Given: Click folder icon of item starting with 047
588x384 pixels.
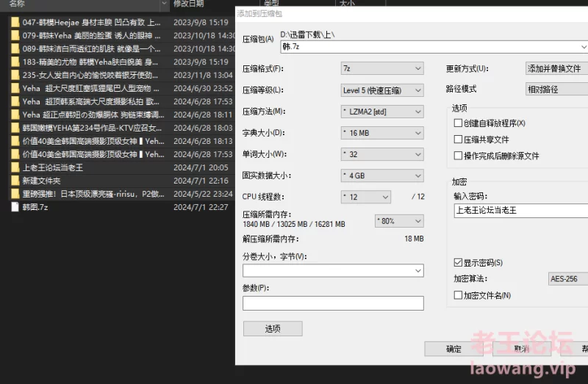Looking at the screenshot, I should point(15,22).
